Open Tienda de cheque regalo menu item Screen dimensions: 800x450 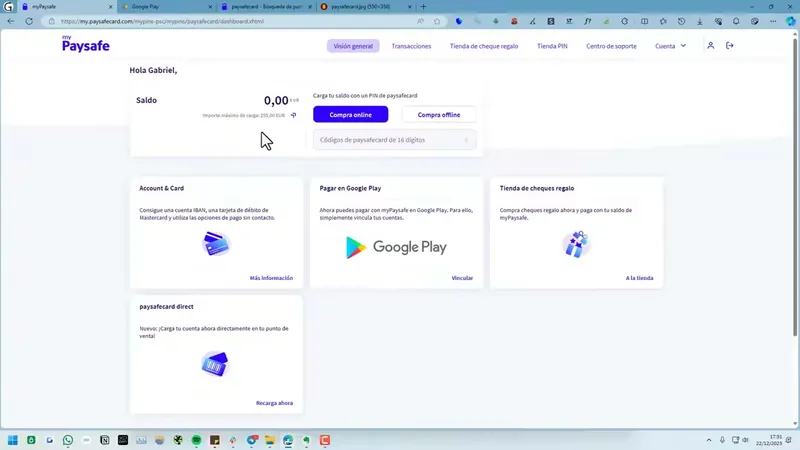(x=484, y=46)
